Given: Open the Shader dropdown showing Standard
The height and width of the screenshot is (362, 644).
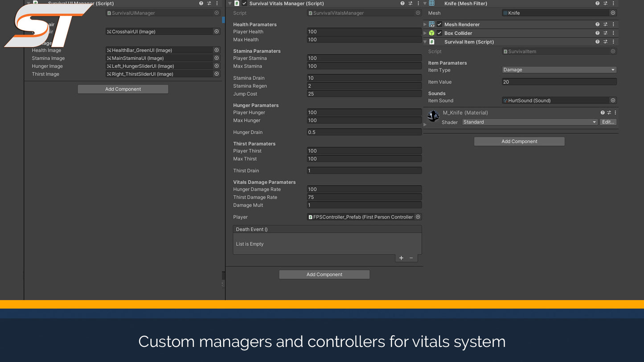Looking at the screenshot, I should point(530,122).
